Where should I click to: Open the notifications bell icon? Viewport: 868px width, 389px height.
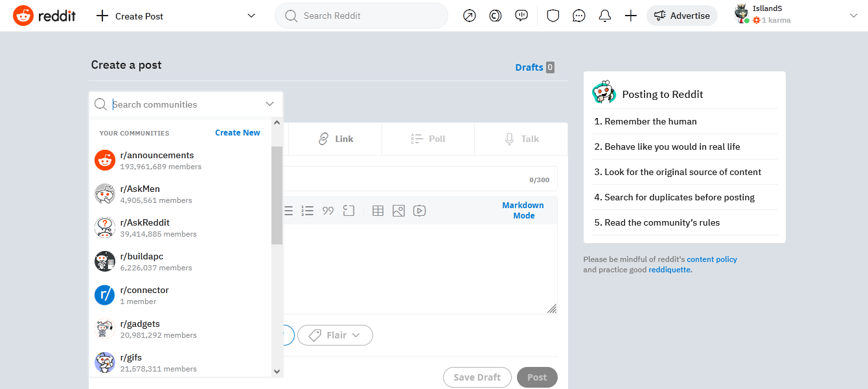click(x=605, y=16)
